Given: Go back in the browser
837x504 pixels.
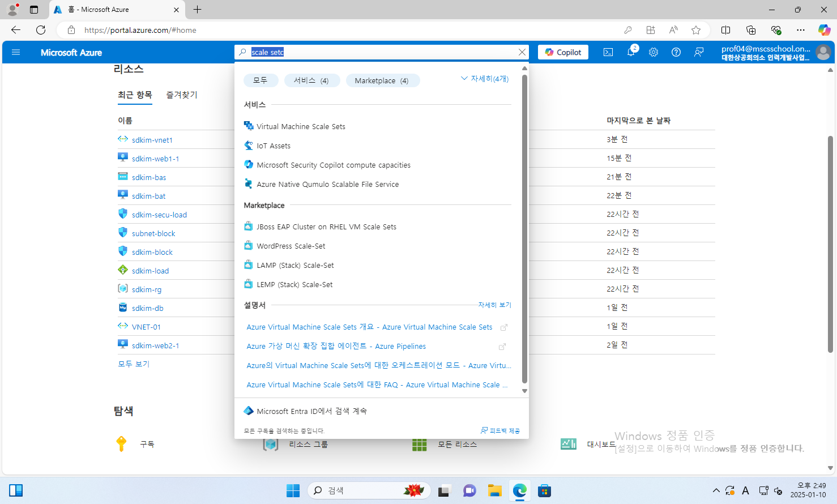Looking at the screenshot, I should pos(16,30).
